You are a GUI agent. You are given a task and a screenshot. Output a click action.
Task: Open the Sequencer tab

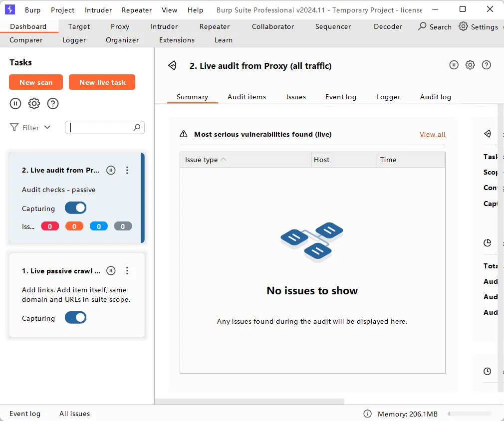pos(333,26)
